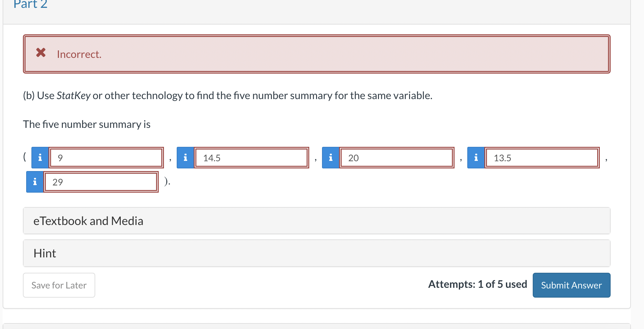Screen dimensions: 644x329
Task: Select the answer field containing 9
Action: coord(106,158)
